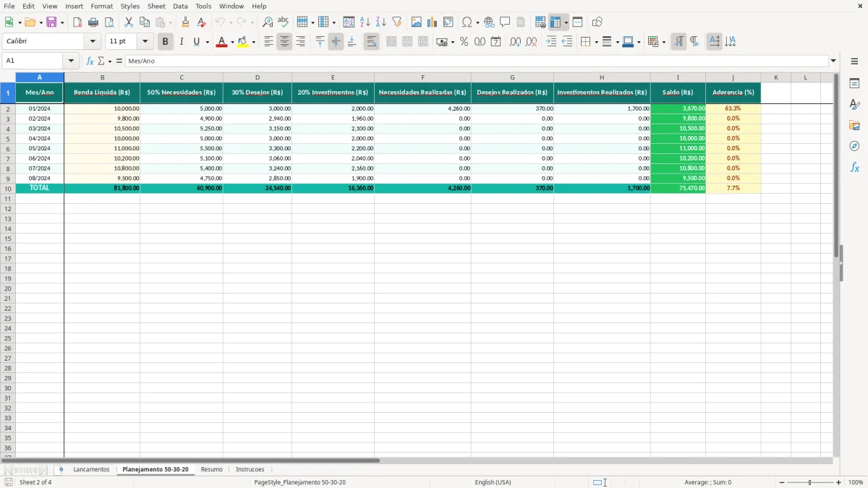The width and height of the screenshot is (868, 488).
Task: Click the formula input line
Action: pyautogui.click(x=477, y=61)
